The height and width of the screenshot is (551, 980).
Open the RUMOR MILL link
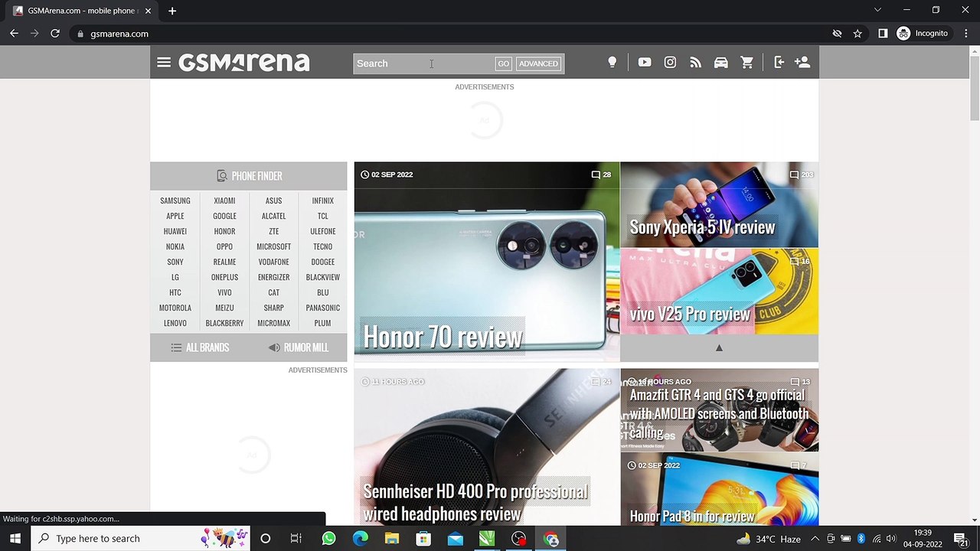point(299,347)
